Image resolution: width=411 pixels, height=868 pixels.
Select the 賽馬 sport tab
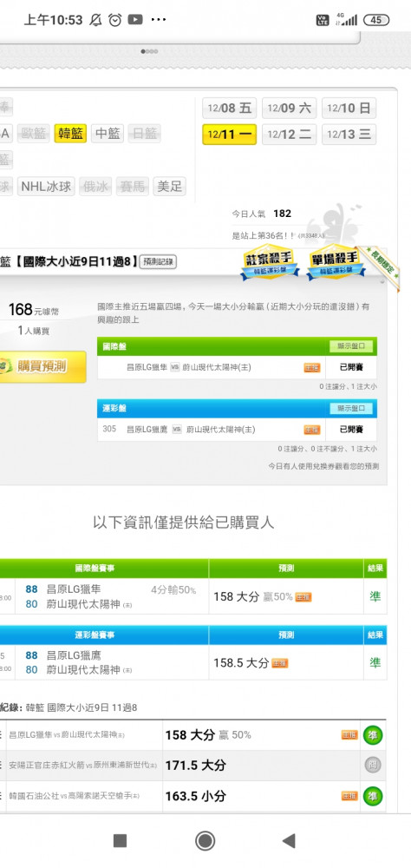[x=132, y=187]
